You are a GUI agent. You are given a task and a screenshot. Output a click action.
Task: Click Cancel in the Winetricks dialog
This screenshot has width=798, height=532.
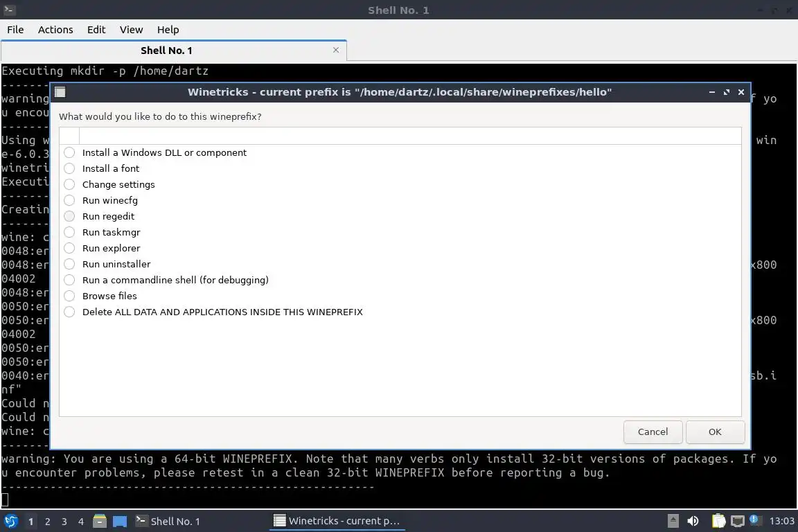click(653, 432)
